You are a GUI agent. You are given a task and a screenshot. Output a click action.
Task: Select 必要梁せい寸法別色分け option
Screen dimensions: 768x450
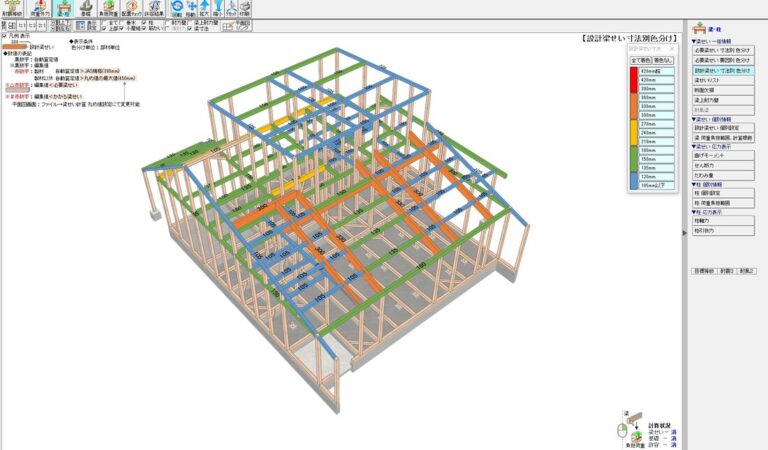(x=723, y=50)
